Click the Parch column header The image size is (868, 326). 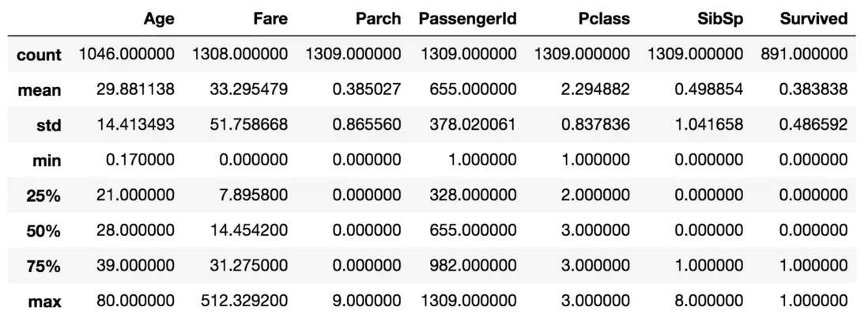tap(378, 19)
